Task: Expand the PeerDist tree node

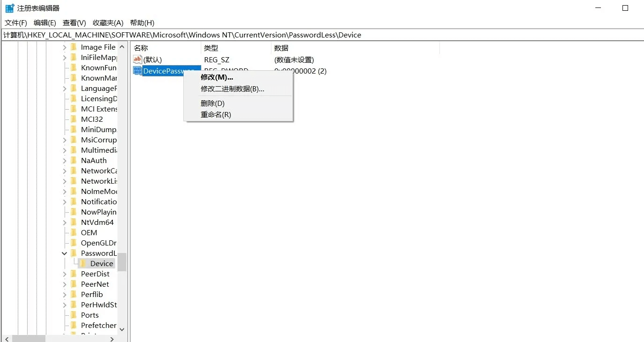Action: click(65, 274)
